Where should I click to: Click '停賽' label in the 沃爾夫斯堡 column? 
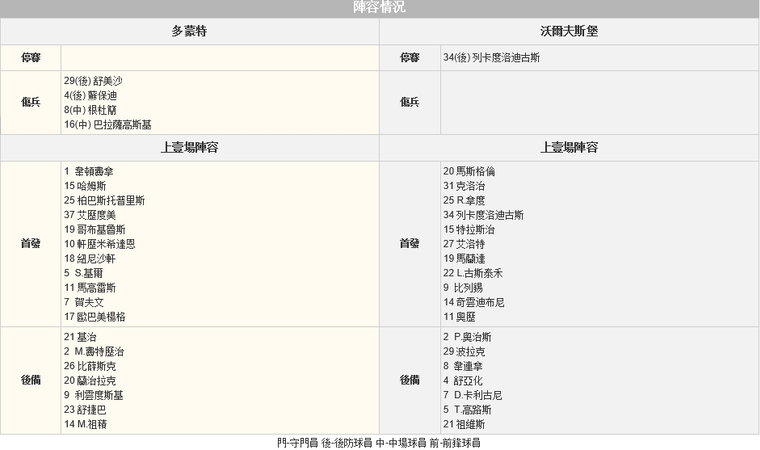coord(410,58)
